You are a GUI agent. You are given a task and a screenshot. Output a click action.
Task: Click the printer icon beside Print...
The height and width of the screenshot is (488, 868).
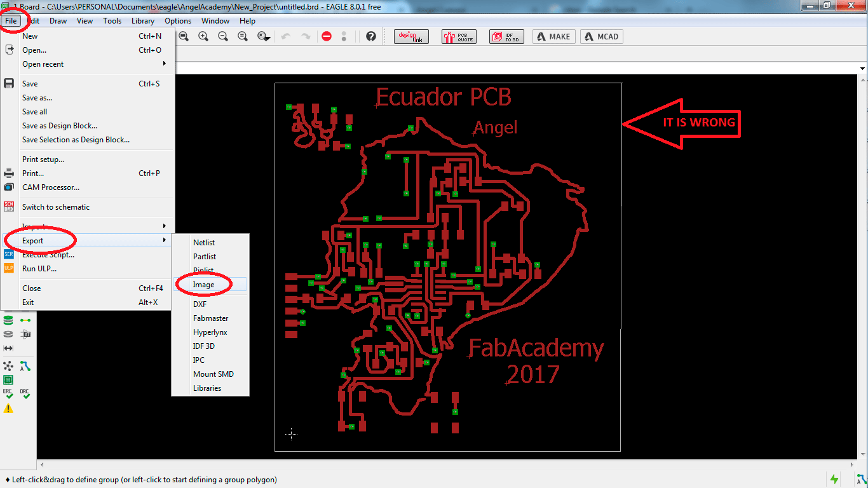[9, 173]
